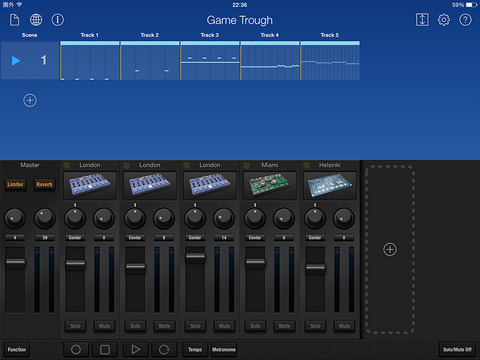Add a new gadget track in the empty mixer slot

[x=390, y=249]
